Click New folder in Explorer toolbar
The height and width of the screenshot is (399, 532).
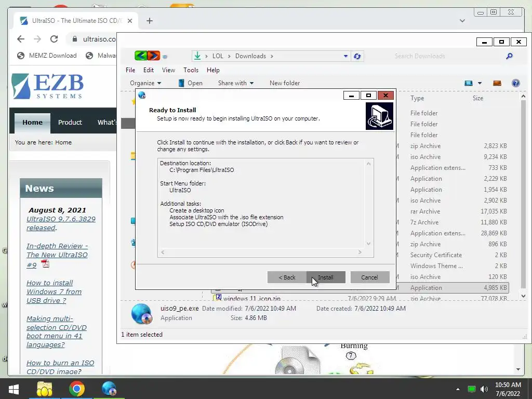(x=285, y=83)
